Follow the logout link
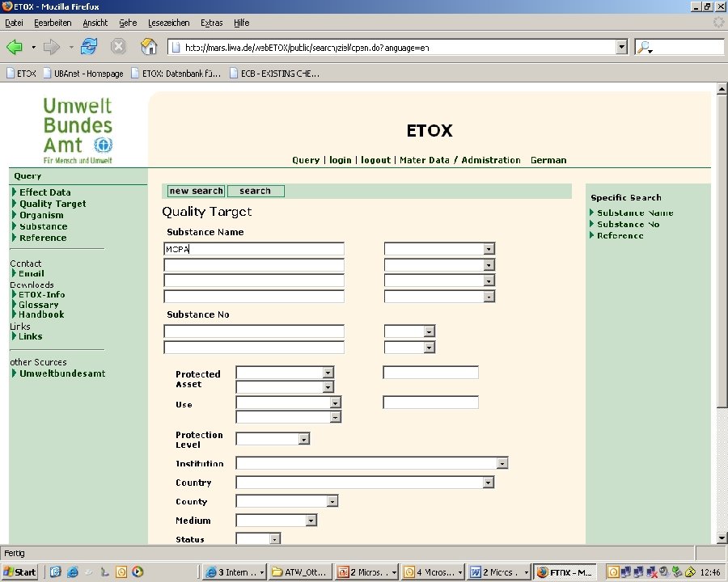 click(375, 160)
